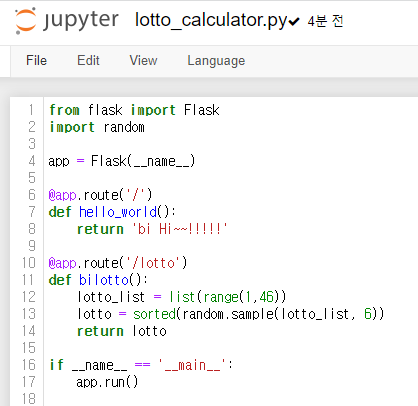Viewport: 418px width, 406px height.
Task: Click line number 9 in gutter
Action: pyautogui.click(x=32, y=246)
